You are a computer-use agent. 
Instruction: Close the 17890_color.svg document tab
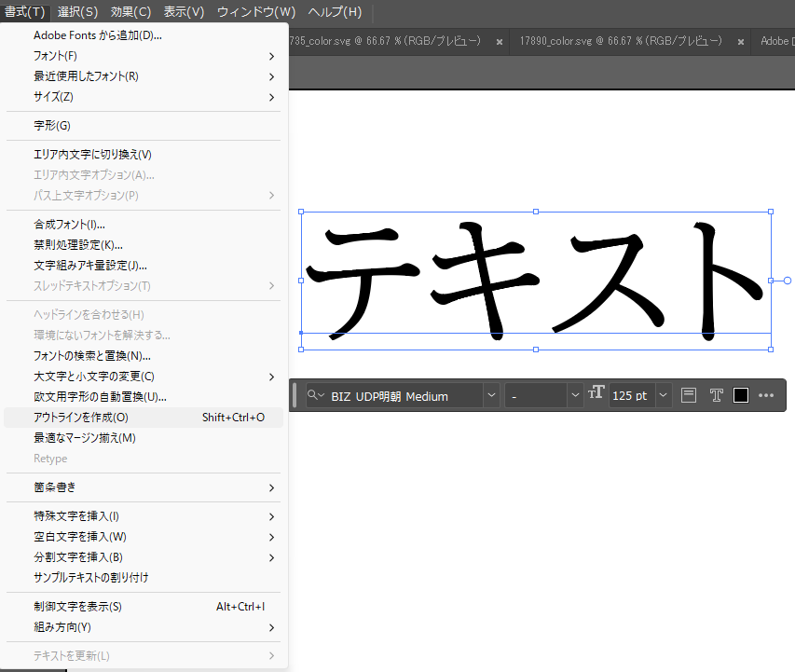tap(740, 42)
